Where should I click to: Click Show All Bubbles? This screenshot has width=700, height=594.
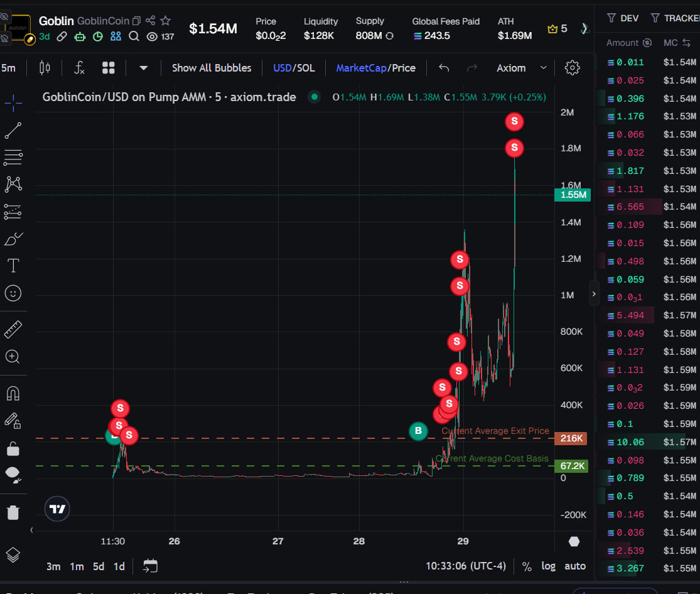[211, 68]
